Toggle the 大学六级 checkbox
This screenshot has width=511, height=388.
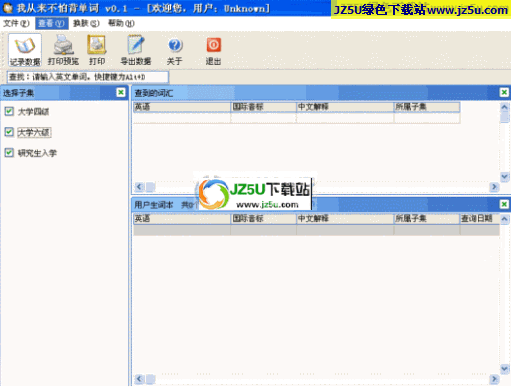9,132
